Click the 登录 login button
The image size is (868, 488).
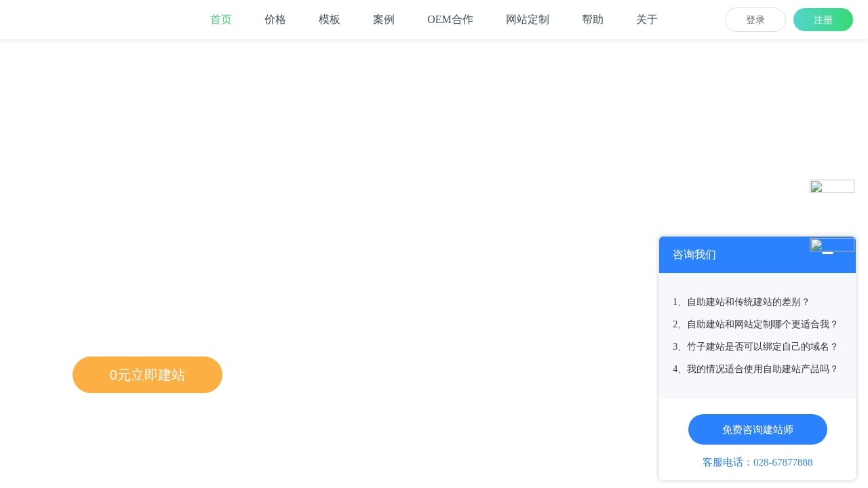tap(755, 20)
